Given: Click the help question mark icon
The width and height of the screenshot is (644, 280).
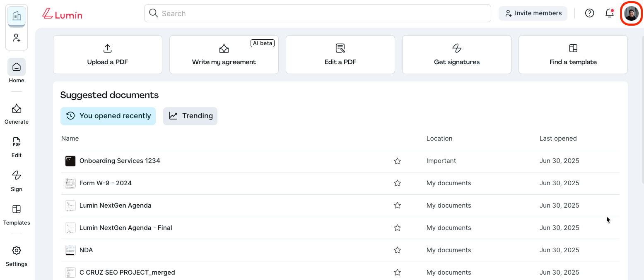Looking at the screenshot, I should pyautogui.click(x=589, y=13).
